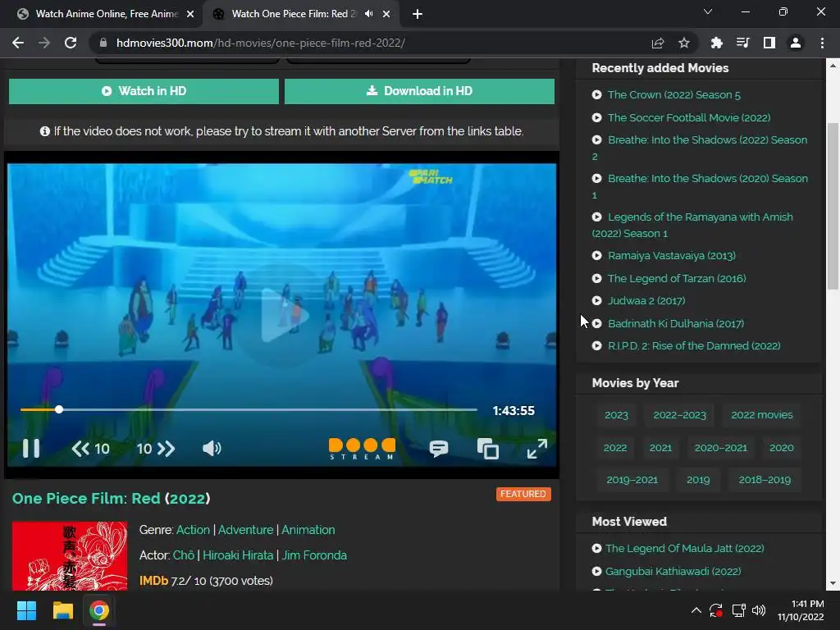Viewport: 840px width, 630px height.
Task: Mute the tab using its speaker icon
Action: 368,14
